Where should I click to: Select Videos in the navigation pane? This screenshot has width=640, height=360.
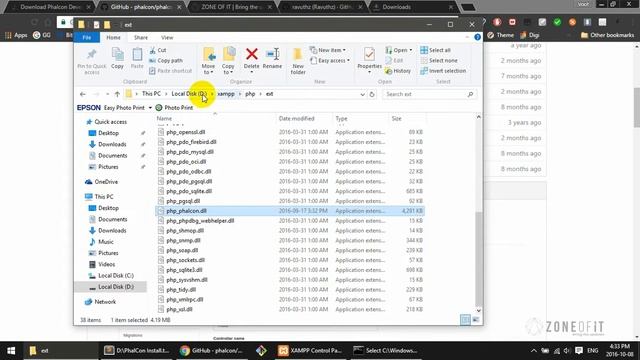[106, 264]
